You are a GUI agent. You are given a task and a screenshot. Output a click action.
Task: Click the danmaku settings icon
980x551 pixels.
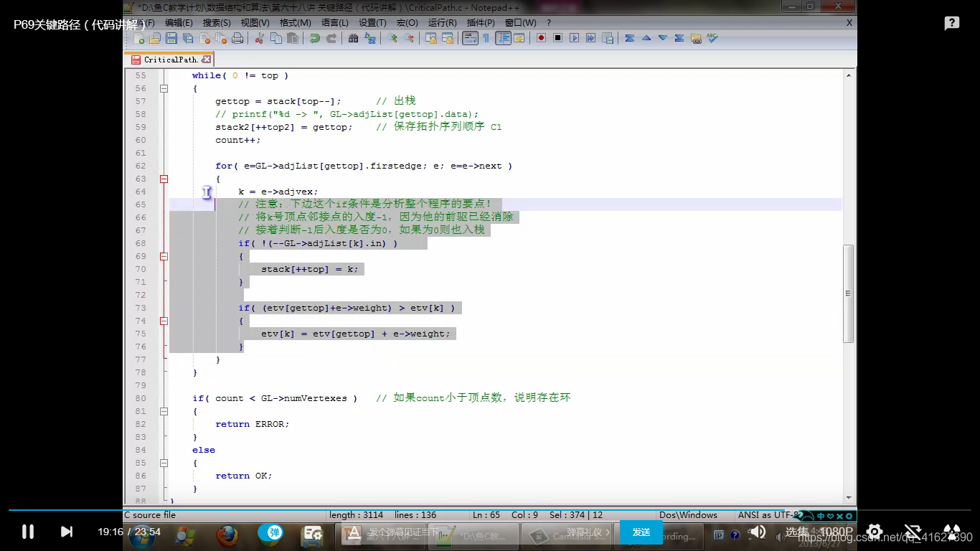pyautogui.click(x=313, y=533)
